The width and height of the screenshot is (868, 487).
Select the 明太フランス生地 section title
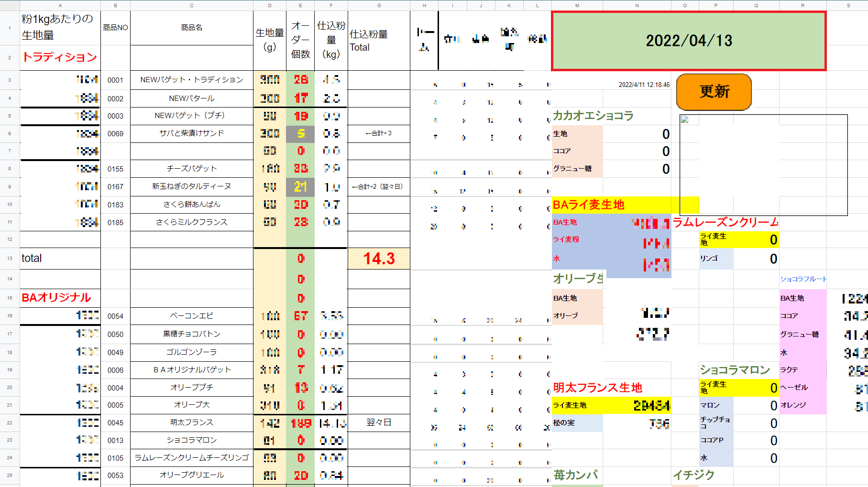point(597,388)
